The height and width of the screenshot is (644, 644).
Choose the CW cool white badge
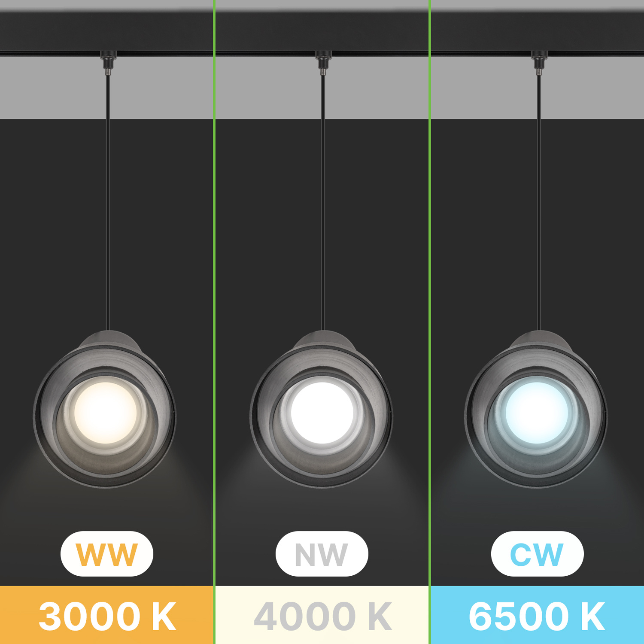click(x=537, y=554)
